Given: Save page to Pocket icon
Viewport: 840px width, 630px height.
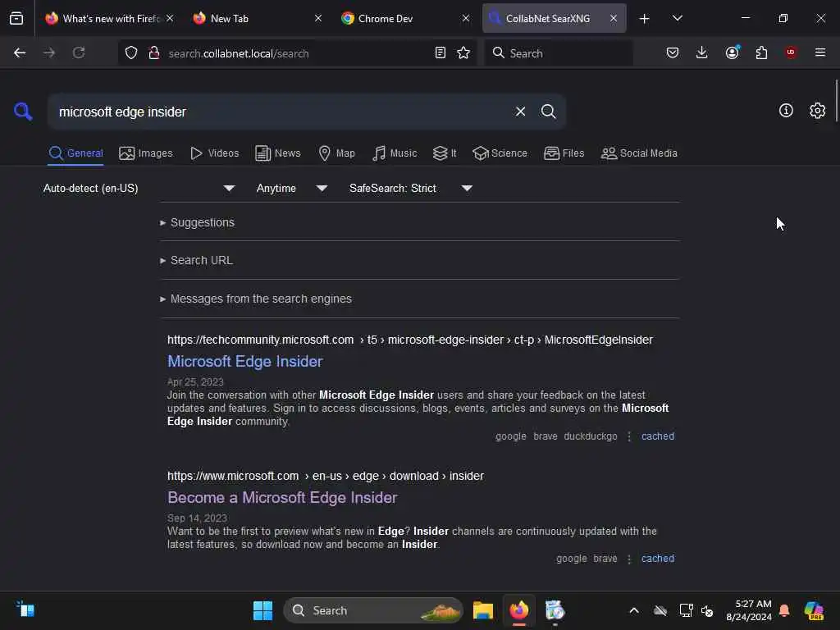Looking at the screenshot, I should 673,52.
